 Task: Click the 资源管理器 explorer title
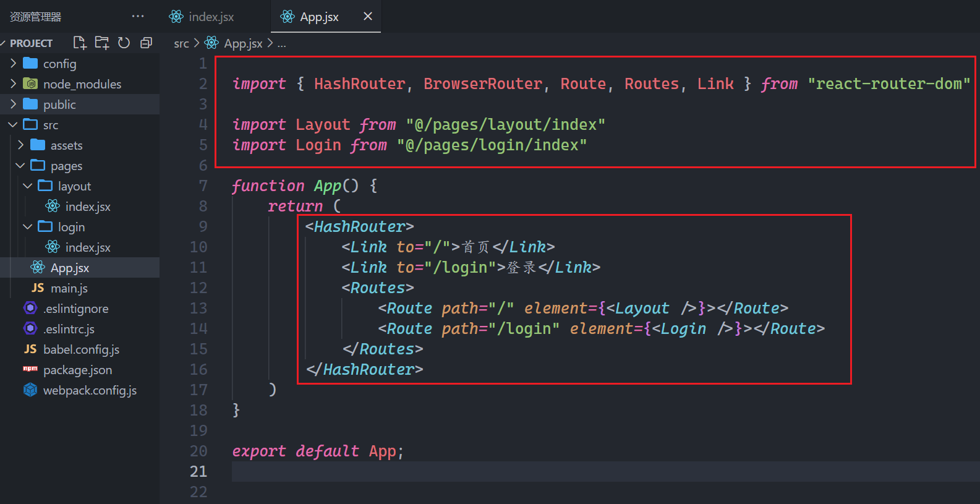35,17
